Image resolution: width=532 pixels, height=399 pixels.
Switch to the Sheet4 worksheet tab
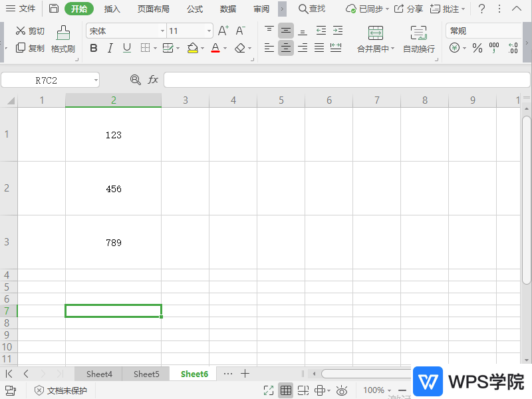[x=99, y=374]
